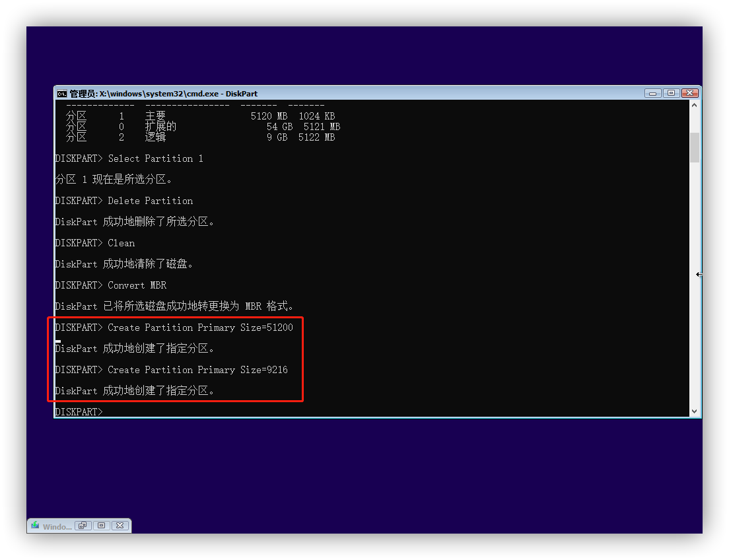Click 'Create Partition Primary Size=9216' line
The image size is (729, 560).
coord(172,370)
